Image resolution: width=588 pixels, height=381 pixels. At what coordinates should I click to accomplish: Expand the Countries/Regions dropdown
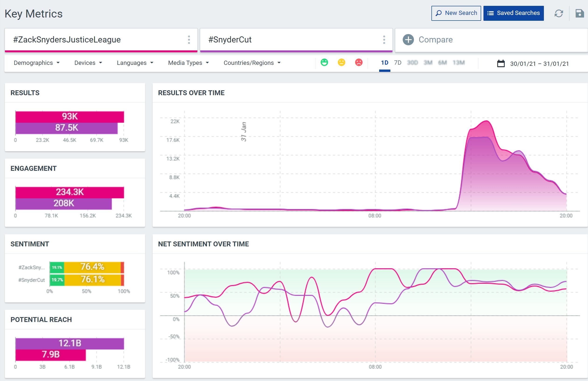pyautogui.click(x=252, y=63)
